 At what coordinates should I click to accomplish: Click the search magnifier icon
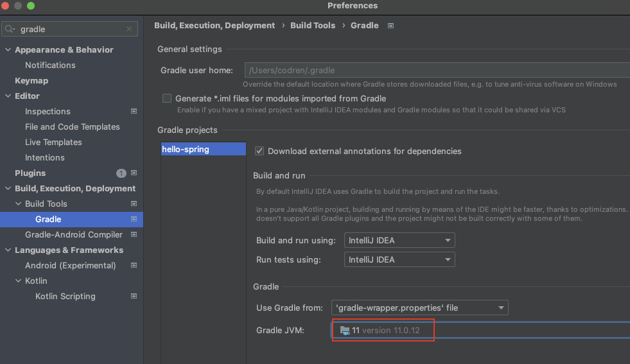point(10,29)
